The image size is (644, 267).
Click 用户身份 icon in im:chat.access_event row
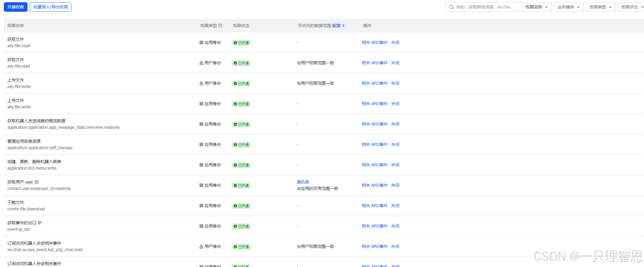coord(201,247)
